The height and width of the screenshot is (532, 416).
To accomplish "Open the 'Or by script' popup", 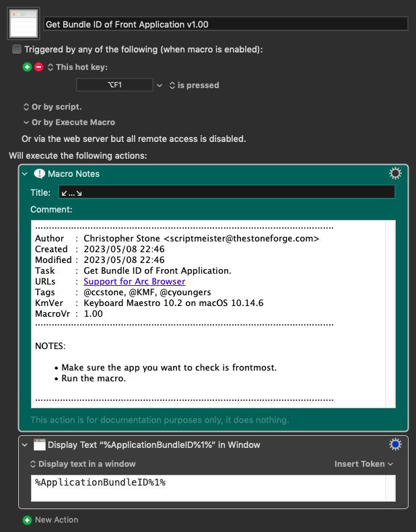I will click(x=53, y=107).
